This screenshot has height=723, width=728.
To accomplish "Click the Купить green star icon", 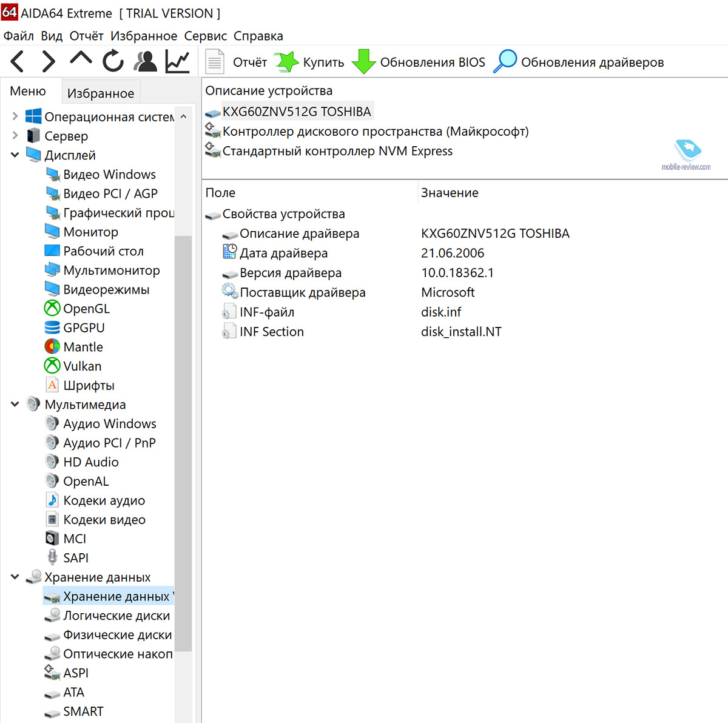I will point(286,62).
